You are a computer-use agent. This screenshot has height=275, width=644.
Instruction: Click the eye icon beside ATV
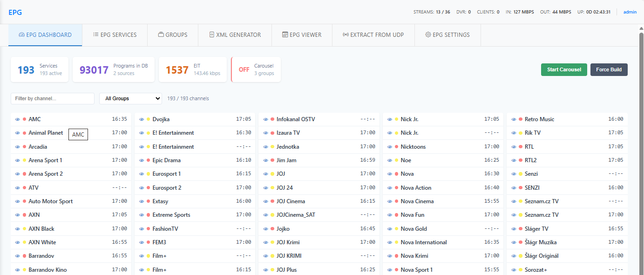pos(17,188)
